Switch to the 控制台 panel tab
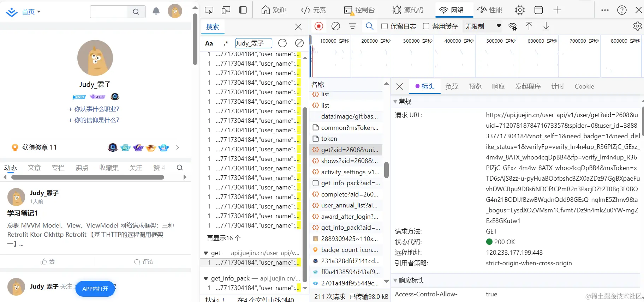The image size is (644, 302). [359, 10]
